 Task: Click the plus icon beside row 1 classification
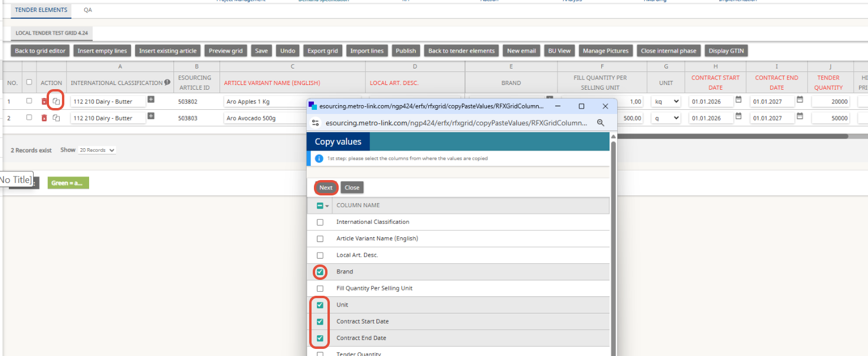coord(151,100)
